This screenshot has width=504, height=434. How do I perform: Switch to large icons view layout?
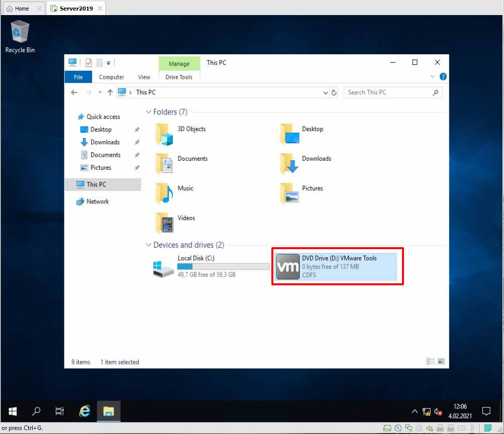coord(441,361)
